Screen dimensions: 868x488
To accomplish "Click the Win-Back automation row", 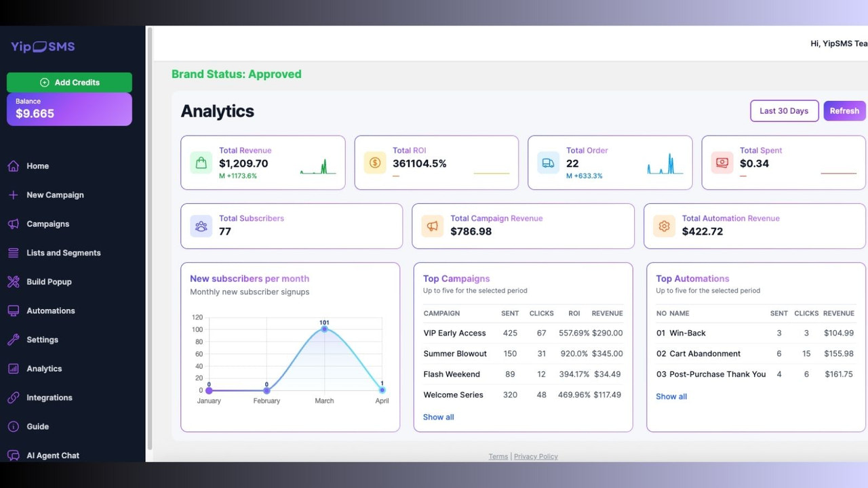I will pos(755,333).
